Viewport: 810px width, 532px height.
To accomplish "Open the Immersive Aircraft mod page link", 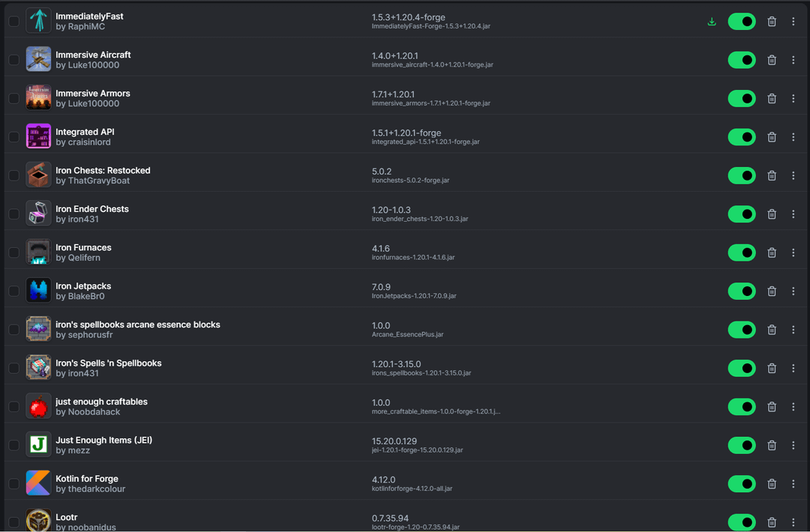I will 93,55.
